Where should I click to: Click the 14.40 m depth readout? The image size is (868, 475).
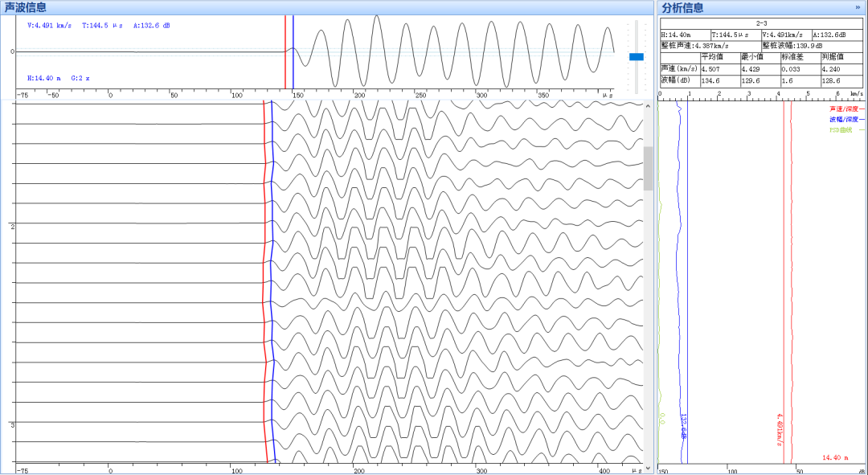point(836,457)
